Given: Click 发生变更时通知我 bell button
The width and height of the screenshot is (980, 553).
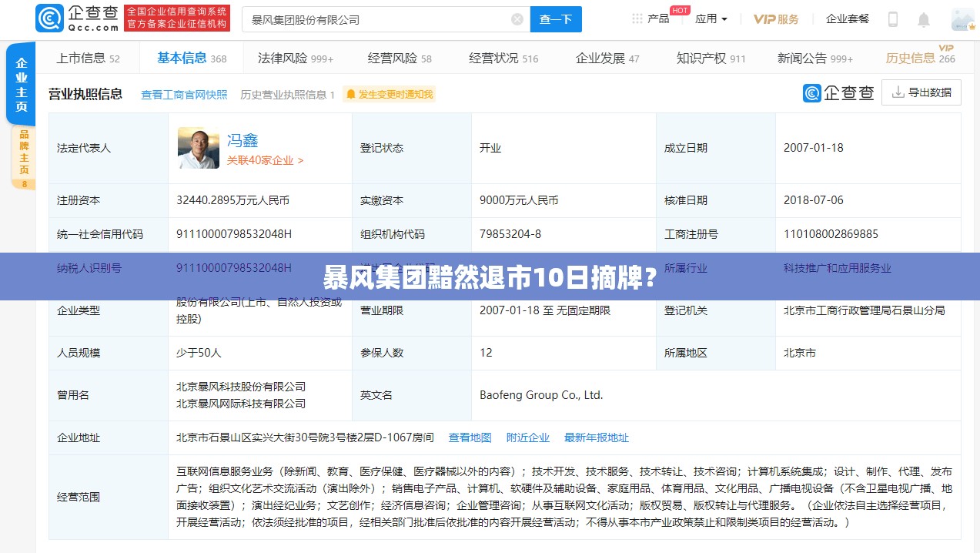Looking at the screenshot, I should coord(389,95).
